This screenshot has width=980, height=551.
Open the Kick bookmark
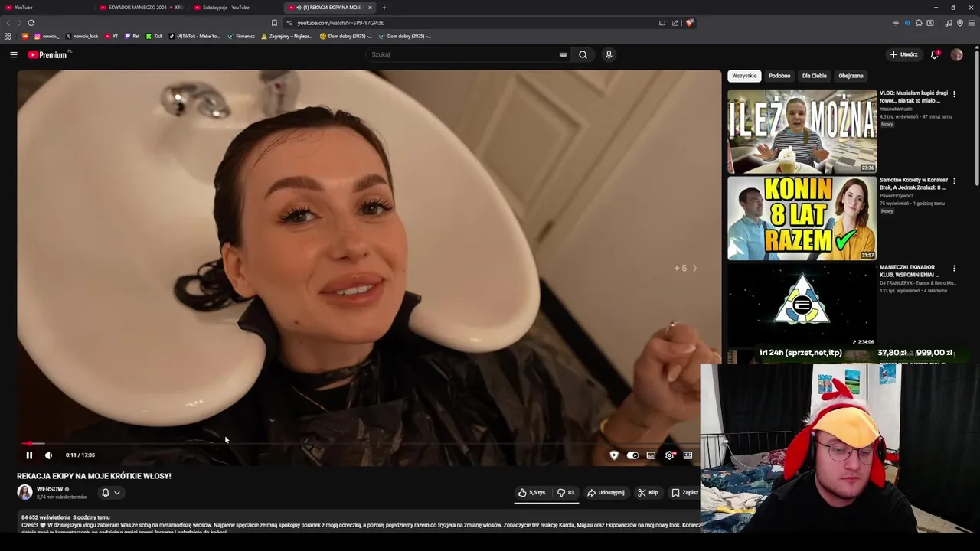154,36
